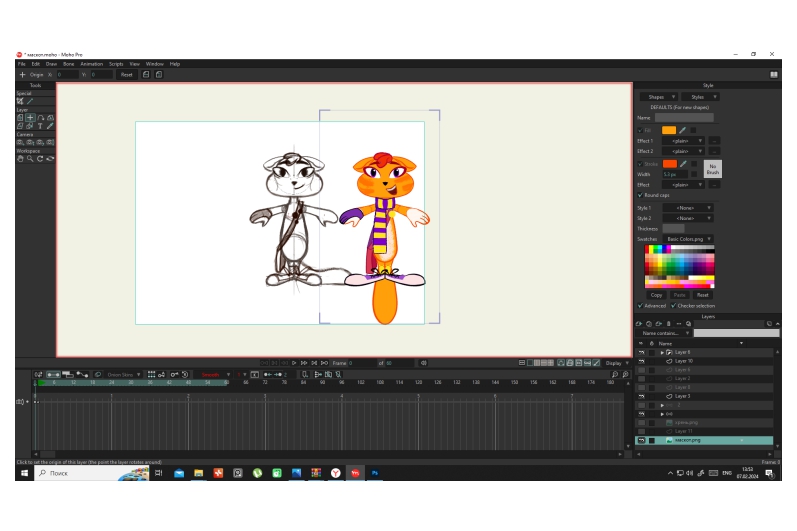Click the Display button above the timeline
Viewport: 797px width, 531px height.
[617, 363]
